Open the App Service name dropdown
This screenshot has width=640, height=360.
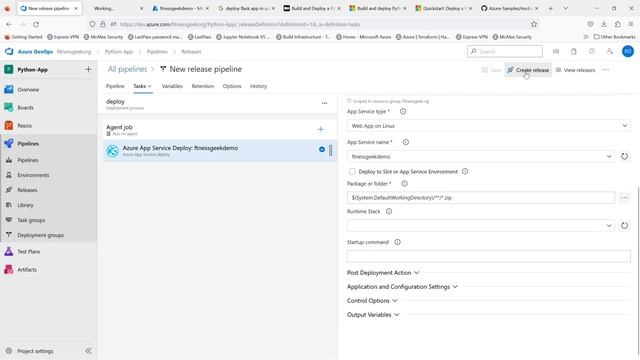(481, 156)
